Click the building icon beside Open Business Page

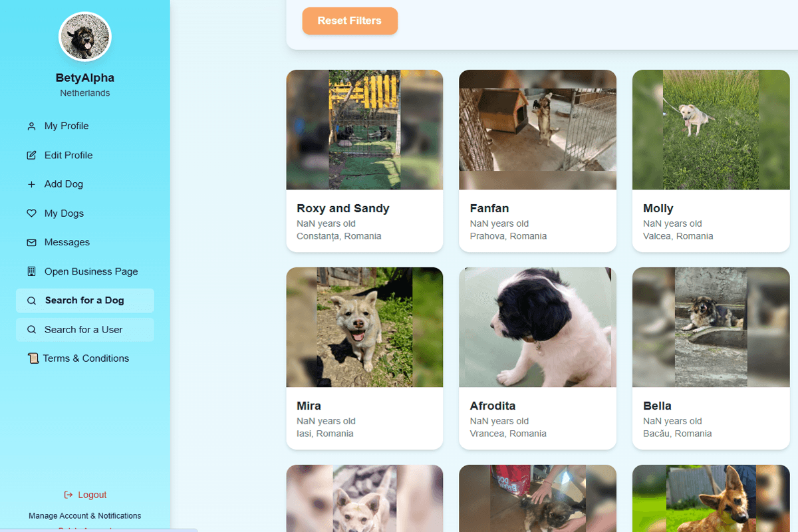[31, 271]
